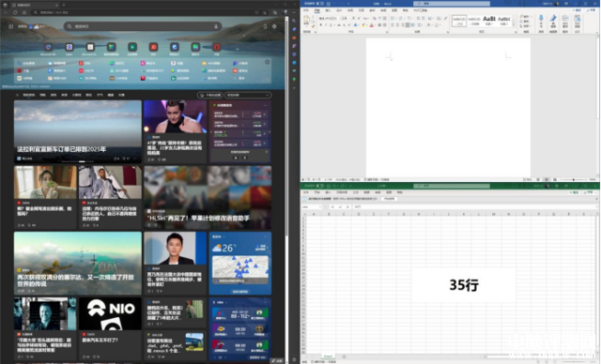Toggle AutoSave switch in Excel title bar

pos(319,186)
